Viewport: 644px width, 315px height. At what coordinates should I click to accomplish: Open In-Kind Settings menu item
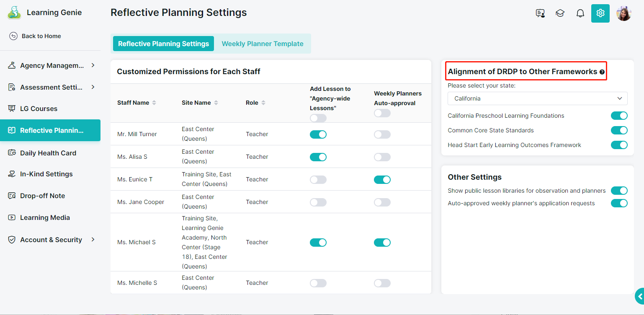(x=50, y=174)
